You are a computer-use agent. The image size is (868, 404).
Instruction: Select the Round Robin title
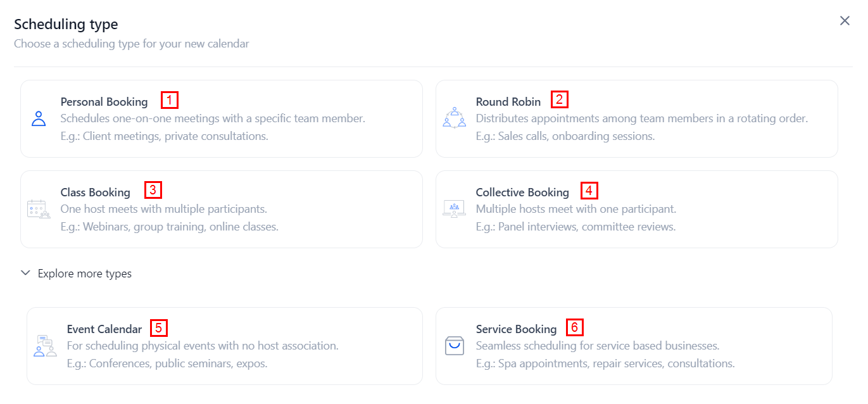coord(508,101)
